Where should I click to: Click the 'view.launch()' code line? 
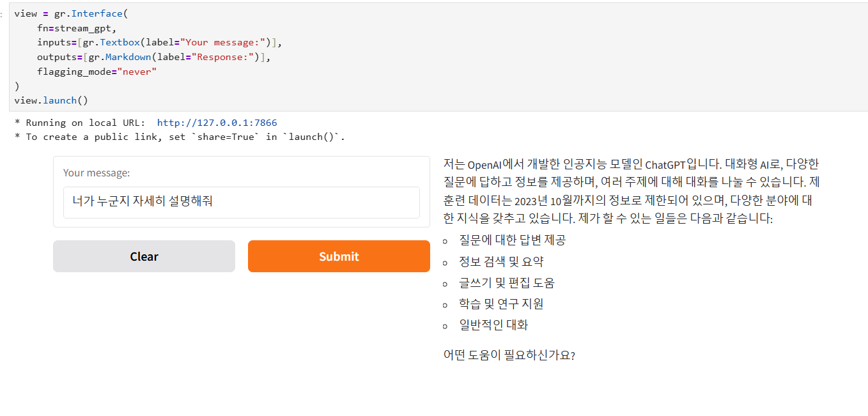click(51, 100)
